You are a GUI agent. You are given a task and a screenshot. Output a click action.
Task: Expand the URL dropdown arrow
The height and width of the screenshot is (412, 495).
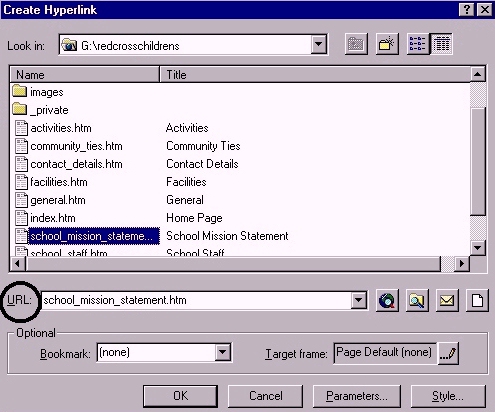click(x=359, y=300)
